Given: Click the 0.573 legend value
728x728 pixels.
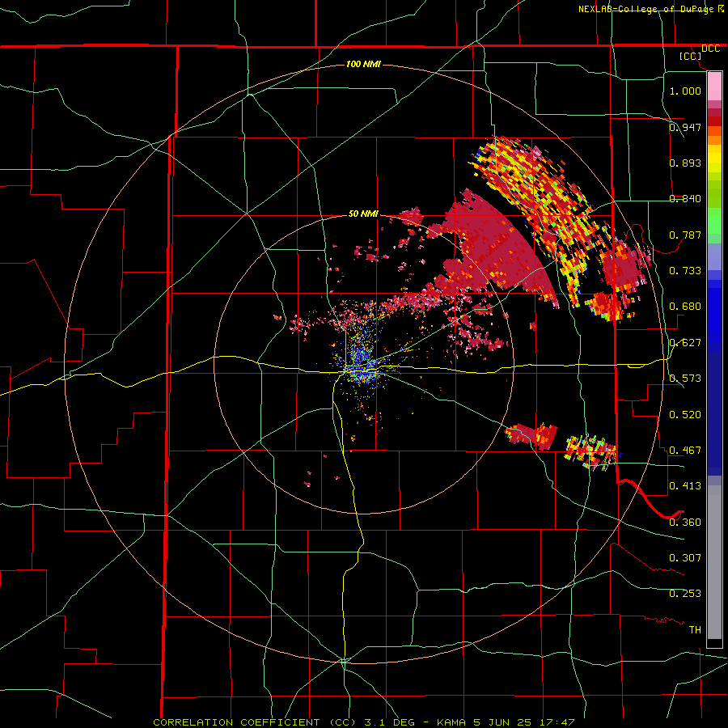Looking at the screenshot, I should click(685, 379).
